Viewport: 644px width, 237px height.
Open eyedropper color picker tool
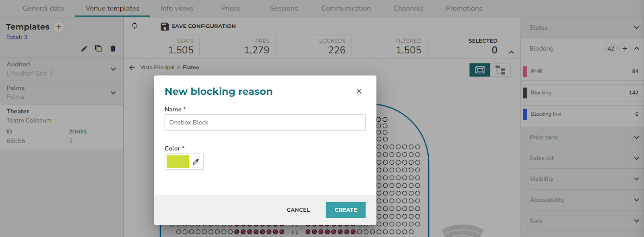pos(196,161)
